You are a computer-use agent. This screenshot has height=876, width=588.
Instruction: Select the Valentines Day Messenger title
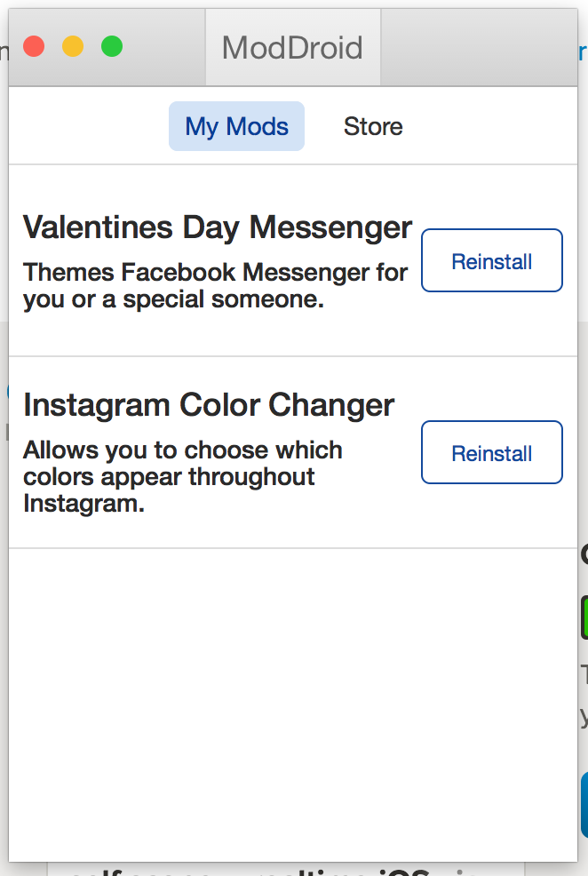[x=218, y=227]
